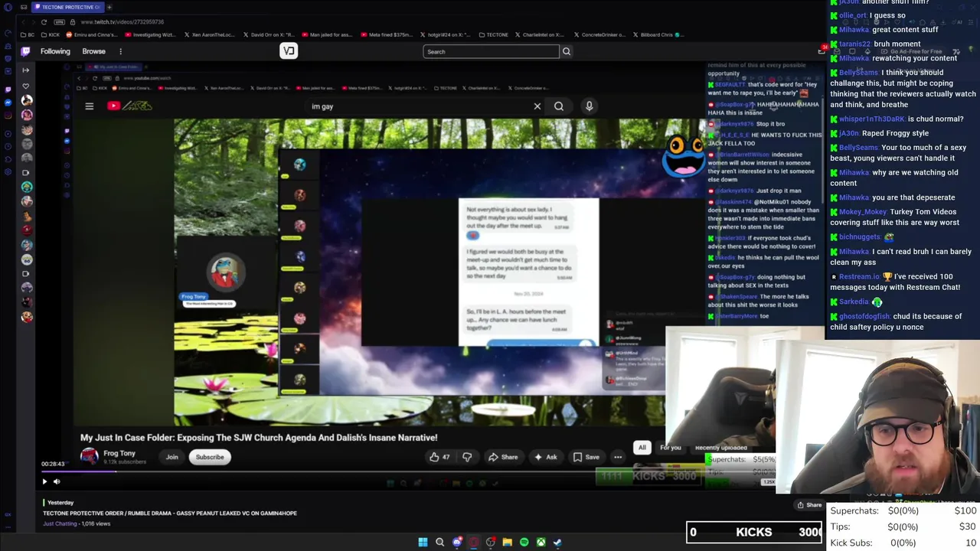Play the Twitch VOD with the play button

click(x=44, y=481)
